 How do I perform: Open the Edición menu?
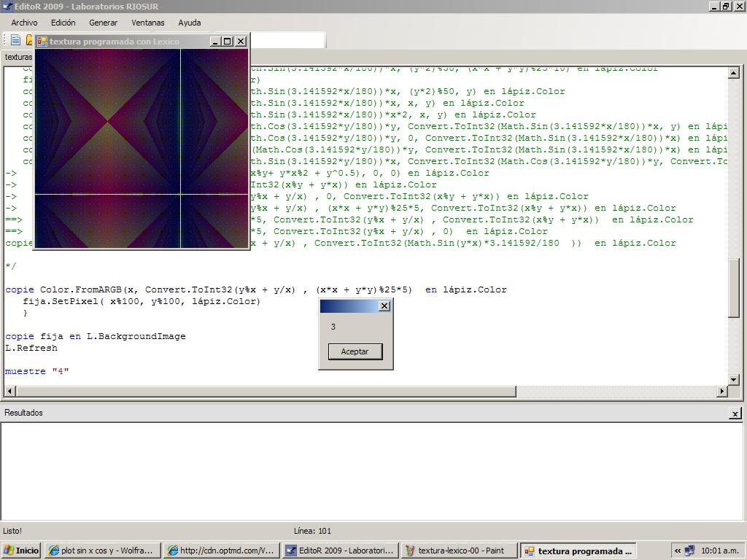[63, 23]
